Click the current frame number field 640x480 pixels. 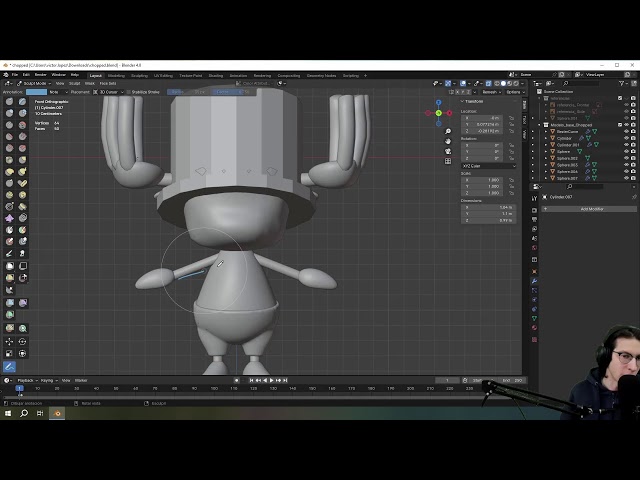447,380
